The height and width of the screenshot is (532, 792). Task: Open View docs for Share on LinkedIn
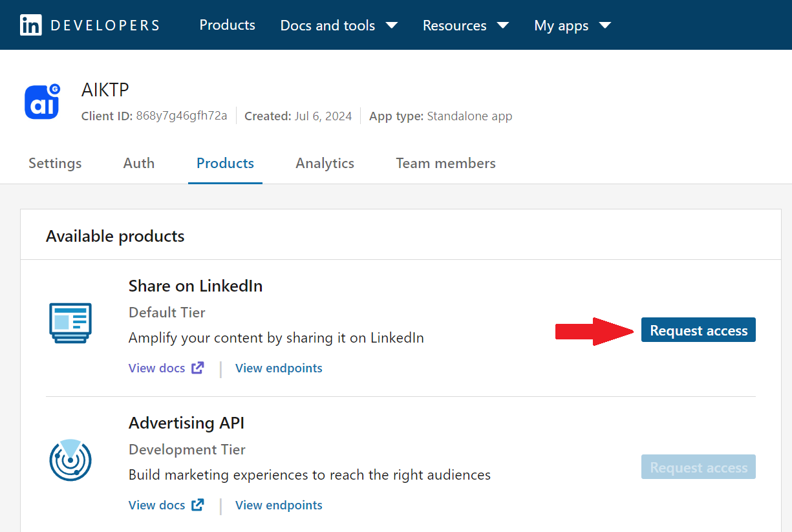point(157,368)
